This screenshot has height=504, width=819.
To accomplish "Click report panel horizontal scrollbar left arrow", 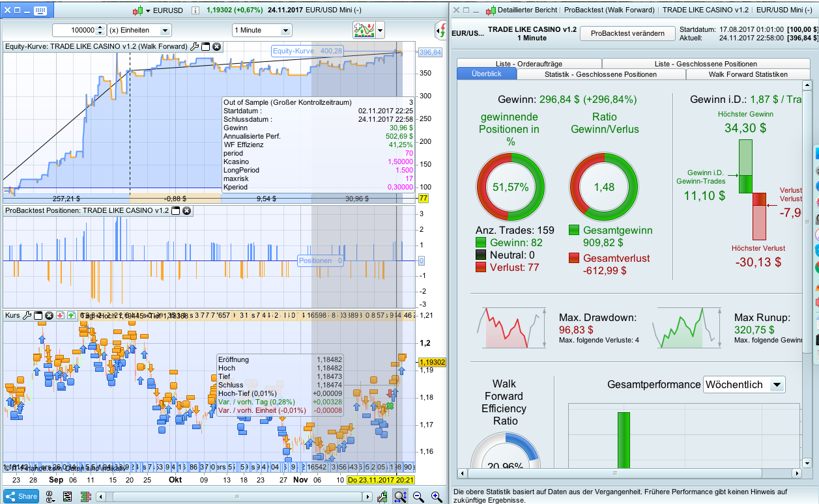I will pos(463,473).
